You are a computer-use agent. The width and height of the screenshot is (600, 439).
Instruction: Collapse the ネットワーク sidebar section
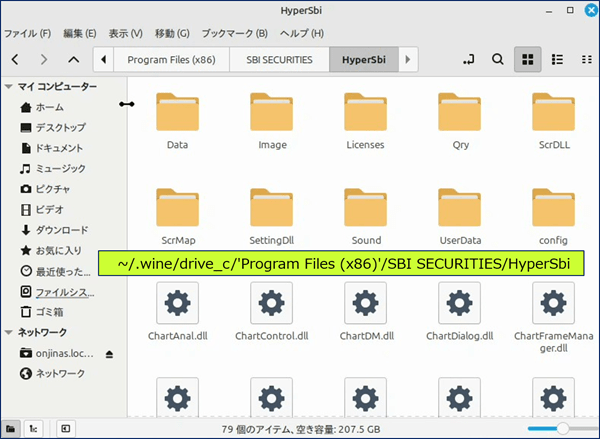click(8, 332)
